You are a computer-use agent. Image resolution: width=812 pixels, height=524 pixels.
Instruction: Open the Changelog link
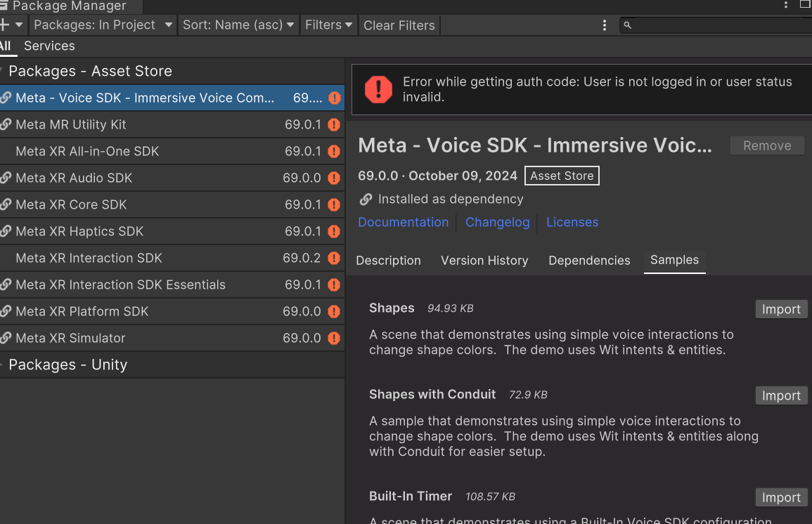coord(498,222)
